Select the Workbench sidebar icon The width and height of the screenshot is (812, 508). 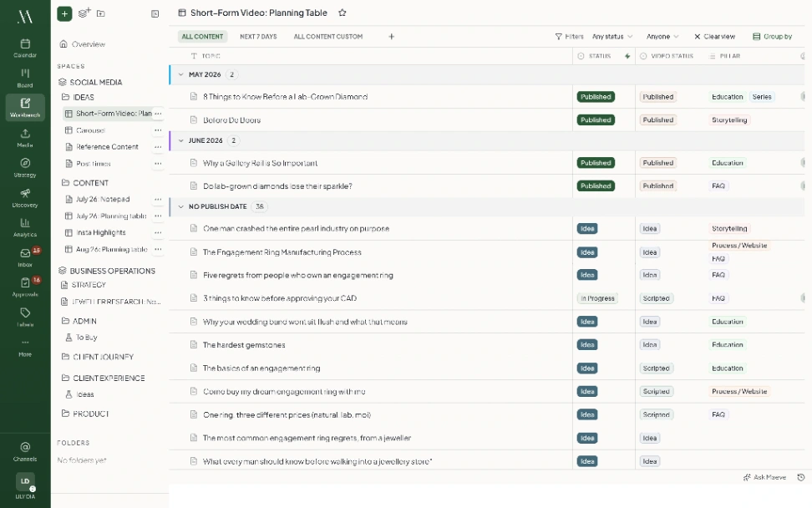[x=25, y=107]
